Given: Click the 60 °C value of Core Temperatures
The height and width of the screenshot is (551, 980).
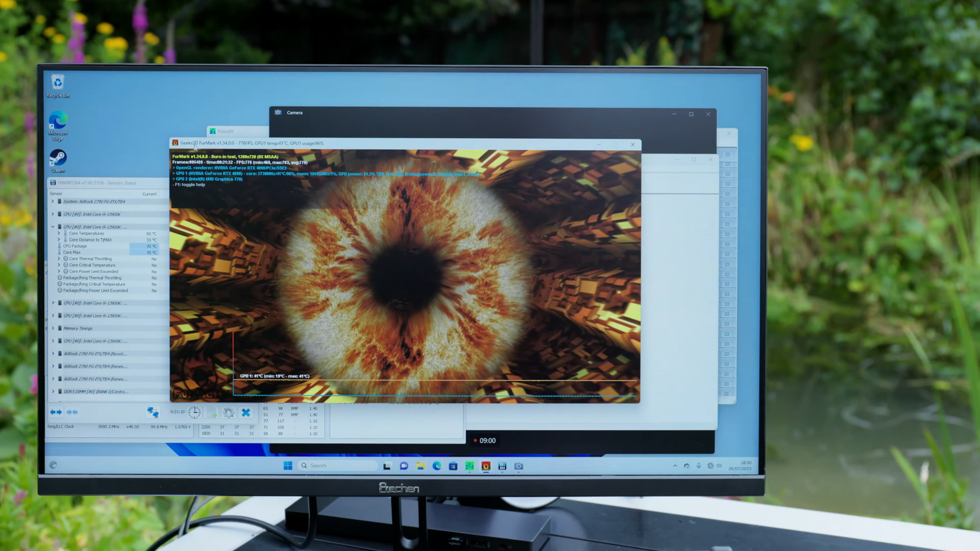Looking at the screenshot, I should pos(152,234).
